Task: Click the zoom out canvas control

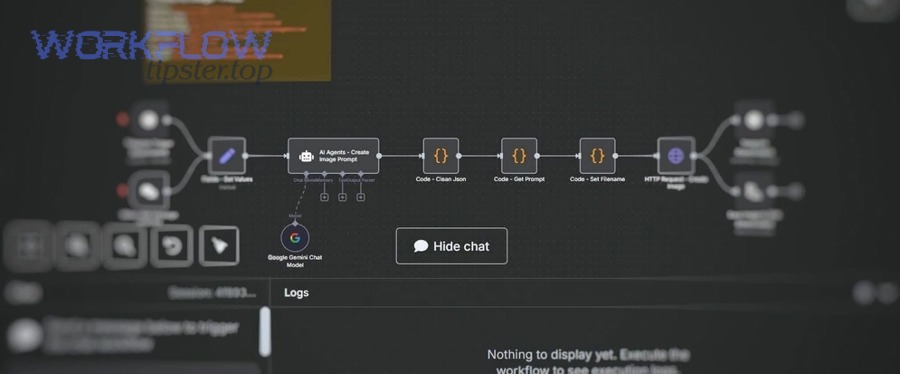Action: coord(125,246)
